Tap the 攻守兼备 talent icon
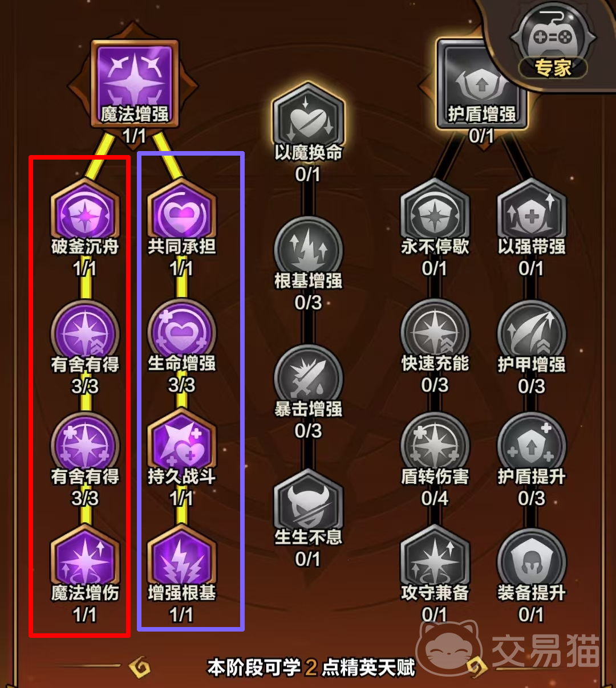The height and width of the screenshot is (688, 616). click(435, 559)
